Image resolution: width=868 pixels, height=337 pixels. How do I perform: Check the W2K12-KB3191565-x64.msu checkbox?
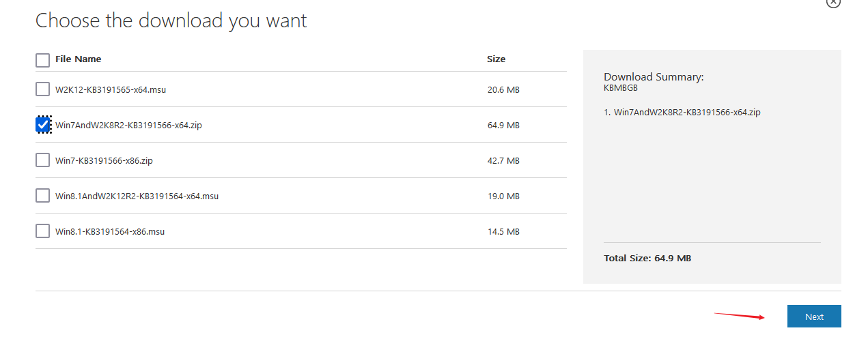click(42, 89)
